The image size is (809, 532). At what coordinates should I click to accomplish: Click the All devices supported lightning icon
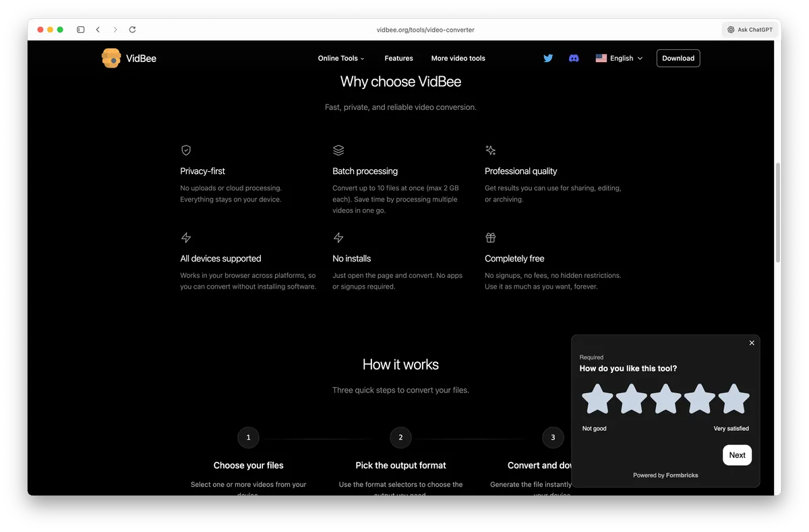click(186, 237)
